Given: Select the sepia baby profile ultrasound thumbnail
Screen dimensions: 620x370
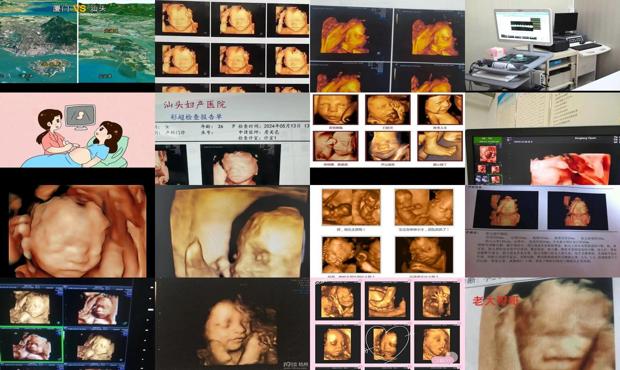Looking at the screenshot, I should 232,231.
